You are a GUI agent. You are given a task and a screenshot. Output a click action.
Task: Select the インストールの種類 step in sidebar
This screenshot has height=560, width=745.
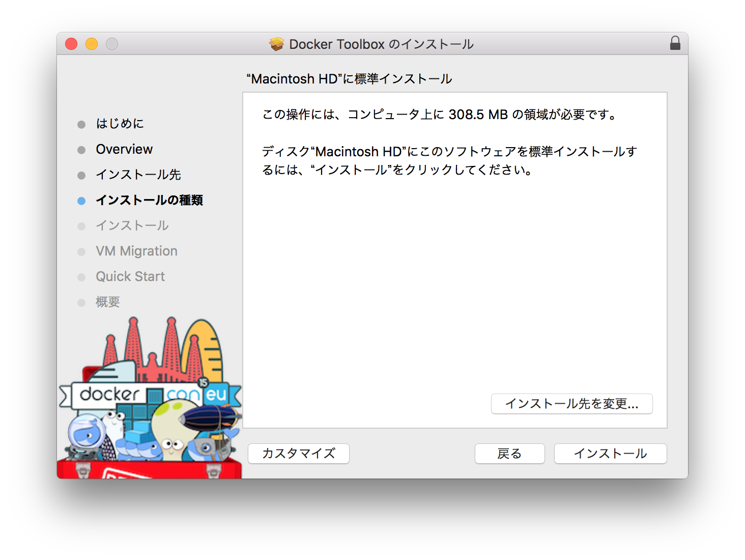pos(150,200)
